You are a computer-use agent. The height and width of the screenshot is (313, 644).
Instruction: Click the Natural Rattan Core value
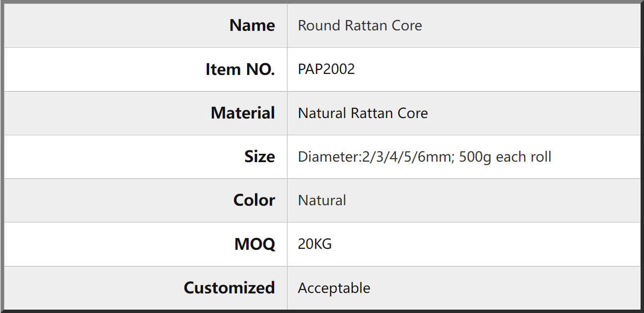[x=363, y=113]
